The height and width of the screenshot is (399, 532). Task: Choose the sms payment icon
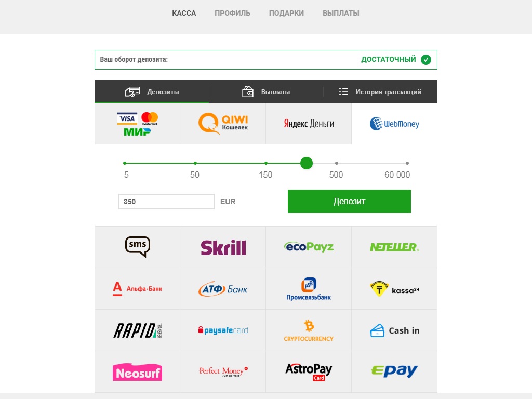coord(137,247)
